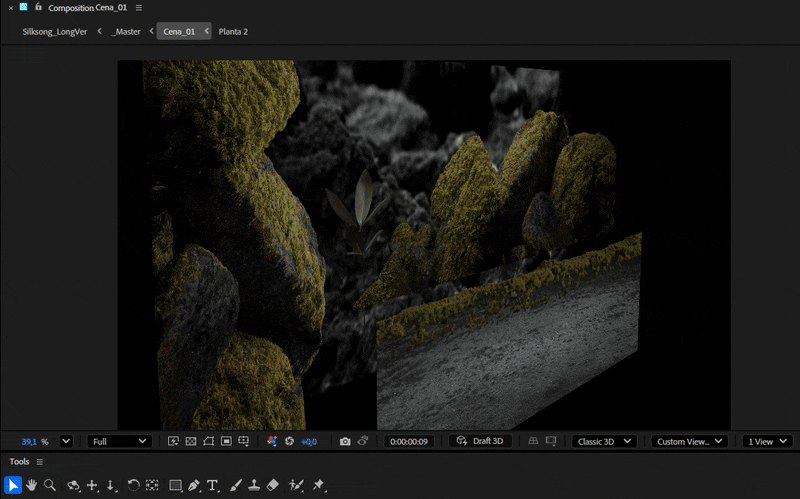Select the Type text tool
The width and height of the screenshot is (800, 499).
coord(213,485)
